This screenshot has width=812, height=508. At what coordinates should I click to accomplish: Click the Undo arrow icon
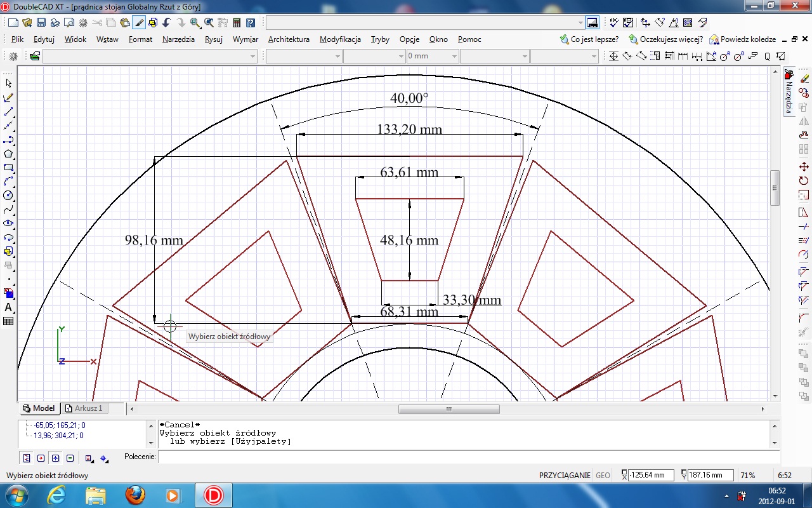[167, 23]
